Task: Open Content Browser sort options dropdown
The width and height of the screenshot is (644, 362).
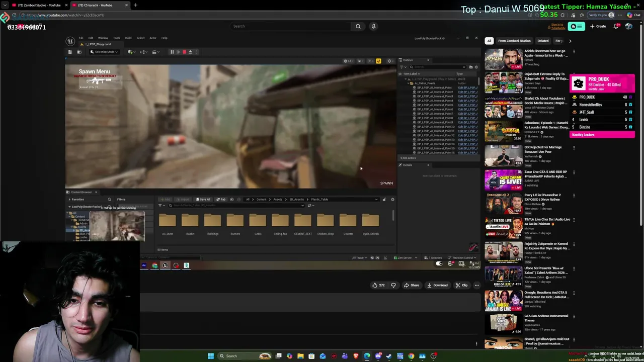Action: (311, 205)
